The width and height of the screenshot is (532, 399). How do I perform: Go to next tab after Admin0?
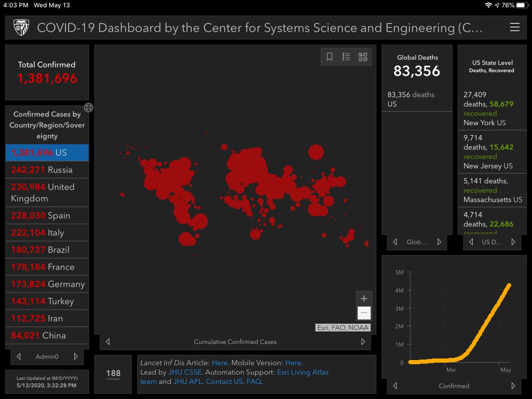coord(76,356)
